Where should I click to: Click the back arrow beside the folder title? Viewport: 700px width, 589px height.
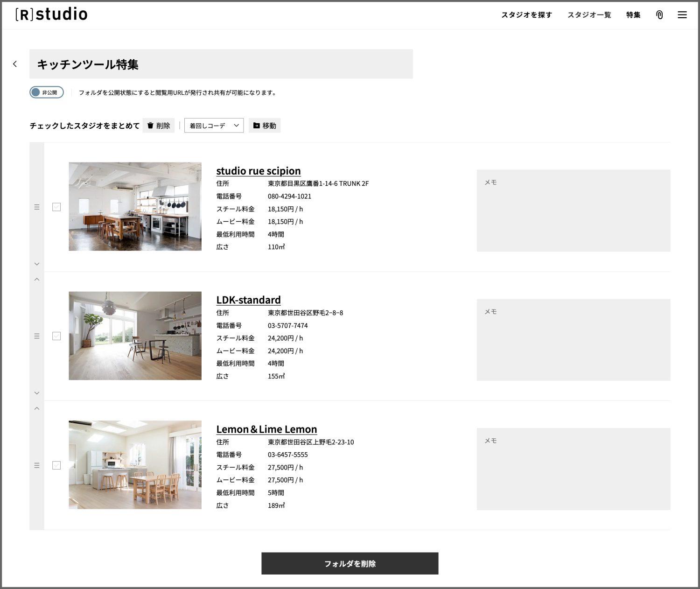coord(15,64)
